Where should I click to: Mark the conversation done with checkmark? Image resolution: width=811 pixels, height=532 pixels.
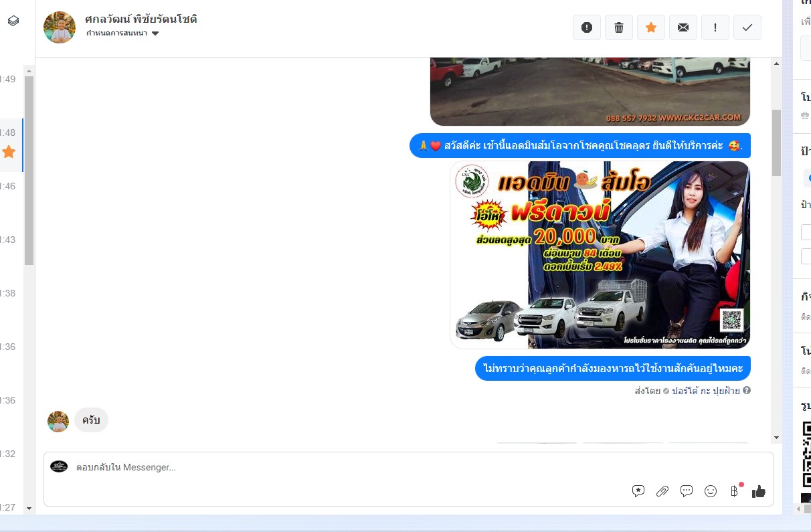click(x=747, y=27)
